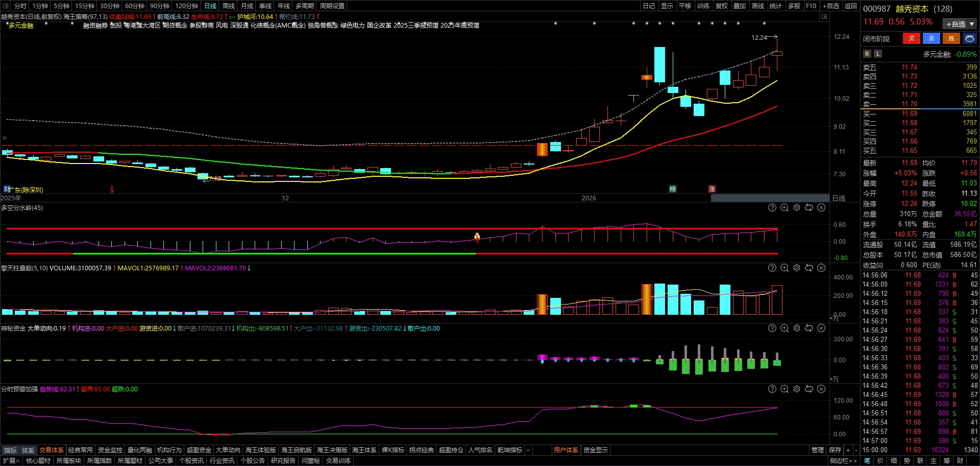Click the red 买 buy button
The width and height of the screenshot is (980, 466).
(912, 38)
